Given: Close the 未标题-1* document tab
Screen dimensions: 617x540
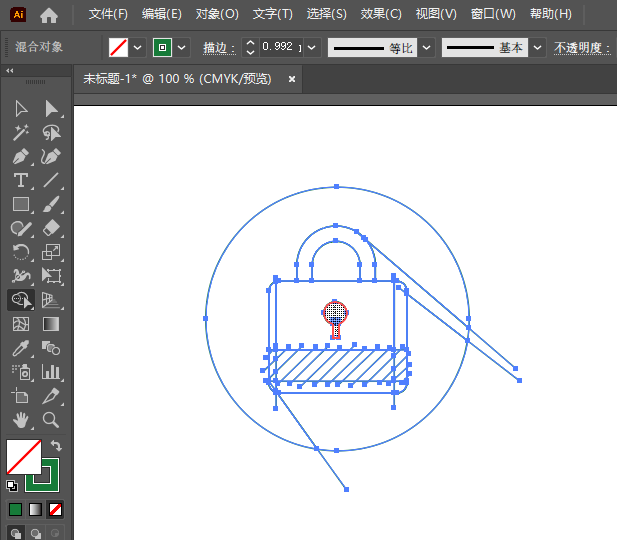Looking at the screenshot, I should [x=292, y=79].
